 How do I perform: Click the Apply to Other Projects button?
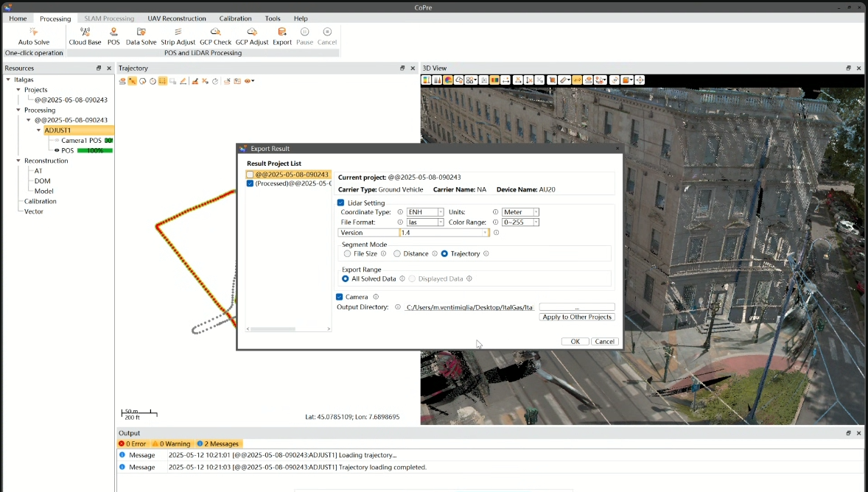coord(577,317)
